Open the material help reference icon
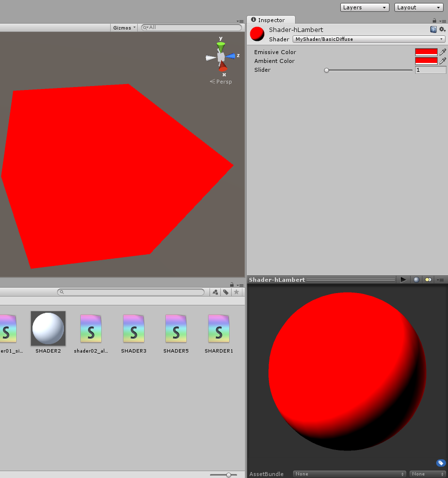Image resolution: width=448 pixels, height=478 pixels. pyautogui.click(x=433, y=30)
